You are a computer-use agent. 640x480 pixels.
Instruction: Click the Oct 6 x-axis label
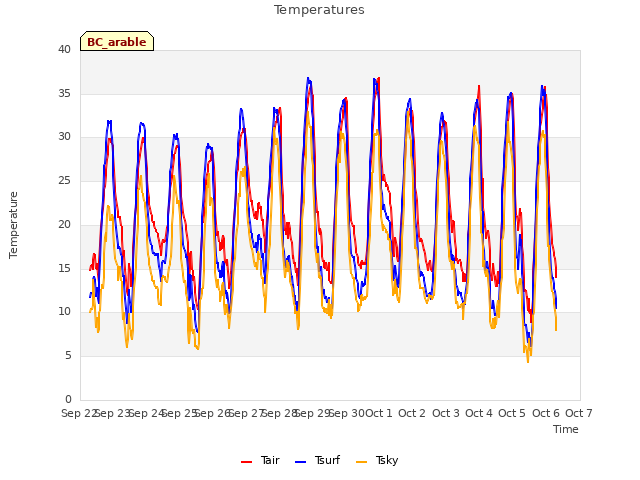[x=546, y=413]
